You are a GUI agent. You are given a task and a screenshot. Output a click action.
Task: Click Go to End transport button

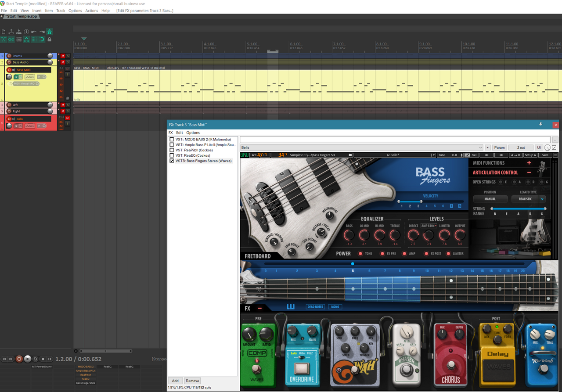click(x=11, y=359)
